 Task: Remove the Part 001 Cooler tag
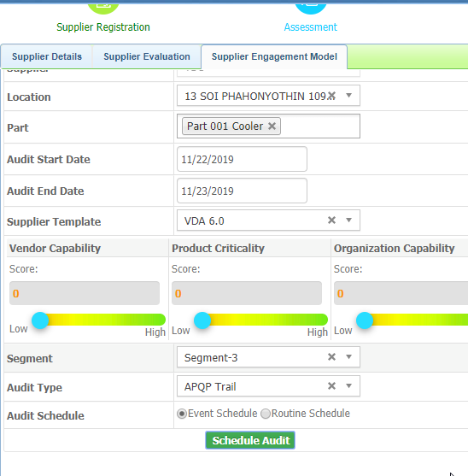[272, 126]
